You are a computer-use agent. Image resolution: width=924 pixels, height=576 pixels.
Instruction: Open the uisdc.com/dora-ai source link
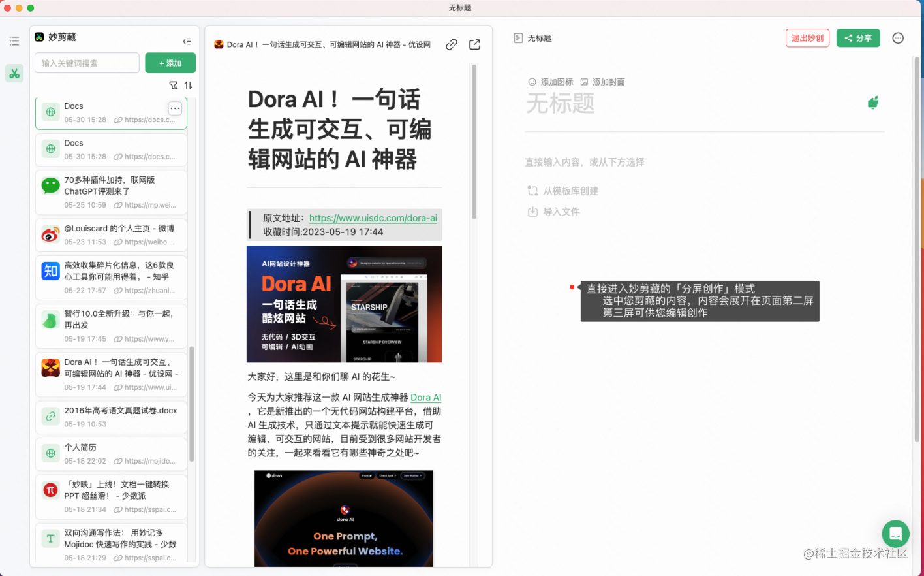pyautogui.click(x=373, y=218)
